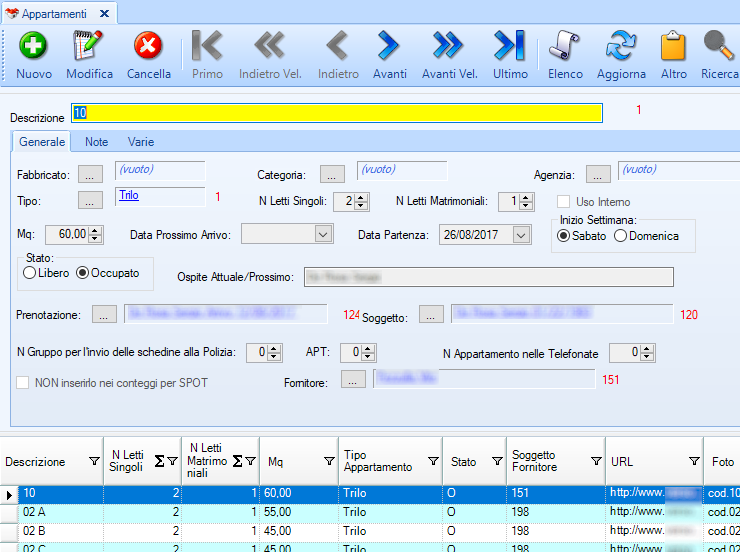Viewport: 740px width, 552px height.
Task: Switch to the Note tab
Action: click(96, 142)
